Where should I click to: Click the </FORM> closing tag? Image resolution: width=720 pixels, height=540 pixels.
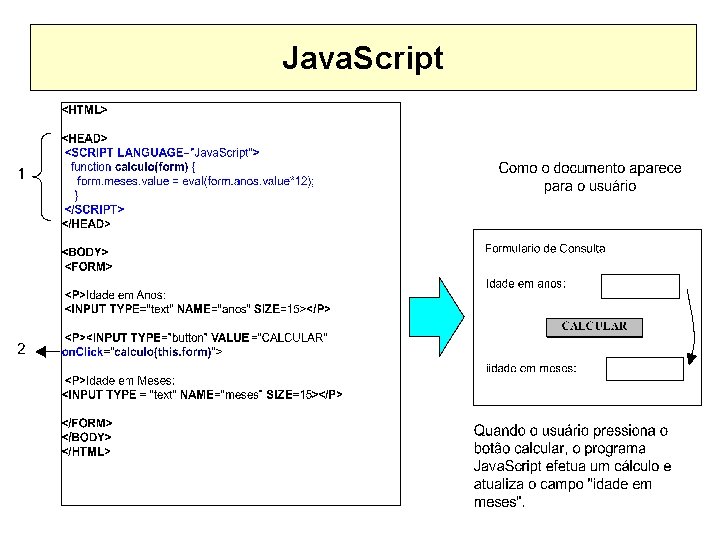pyautogui.click(x=87, y=423)
